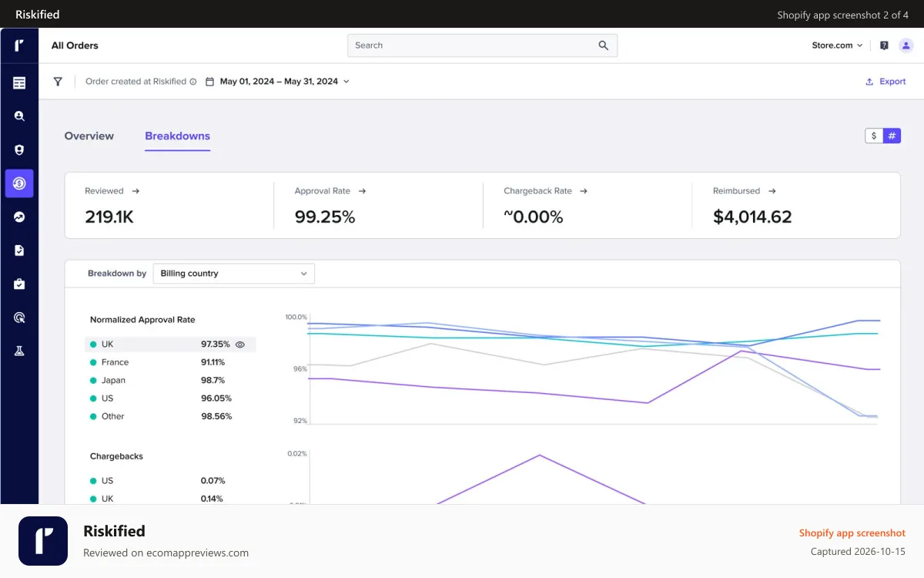924x578 pixels.
Task: Select the Breakdowns tab
Action: click(x=178, y=136)
